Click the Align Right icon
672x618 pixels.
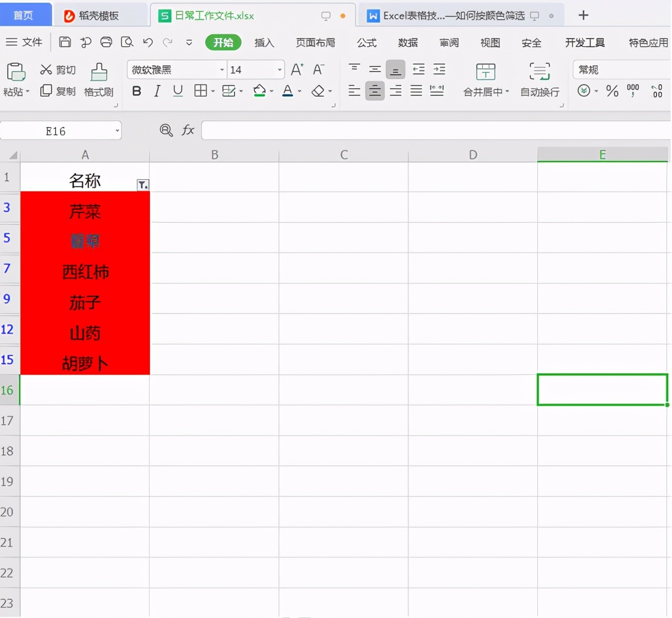tap(396, 90)
